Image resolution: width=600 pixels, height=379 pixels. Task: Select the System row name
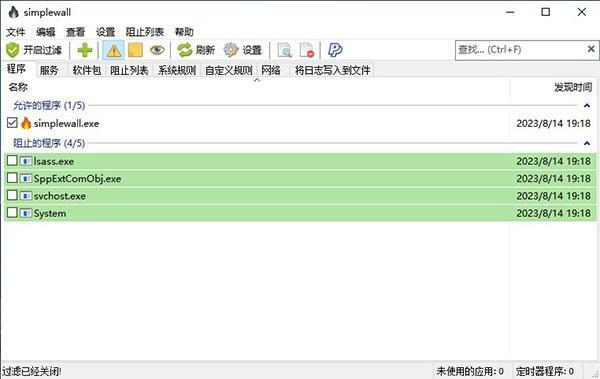[x=50, y=213]
